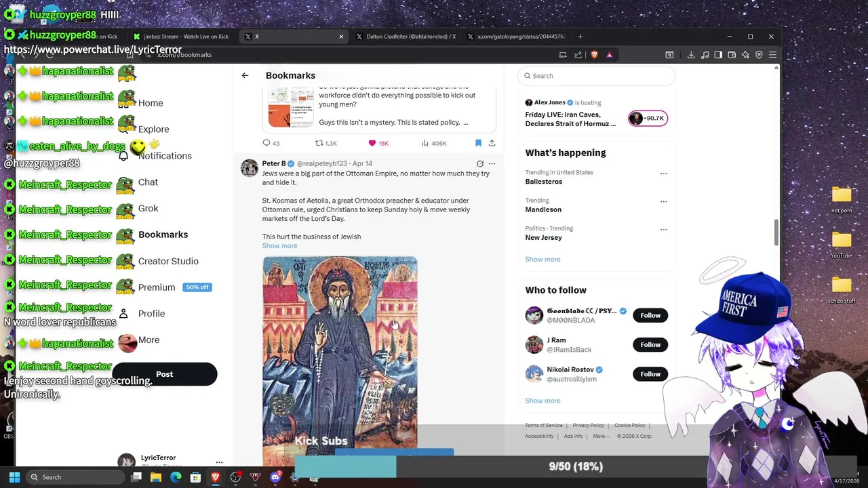Open Peter B profile name link

pyautogui.click(x=274, y=163)
